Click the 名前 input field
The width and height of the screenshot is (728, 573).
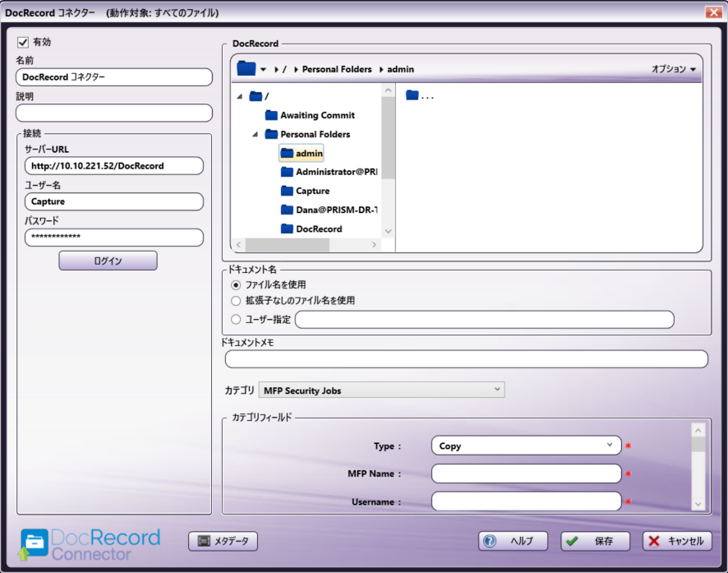pyautogui.click(x=114, y=77)
